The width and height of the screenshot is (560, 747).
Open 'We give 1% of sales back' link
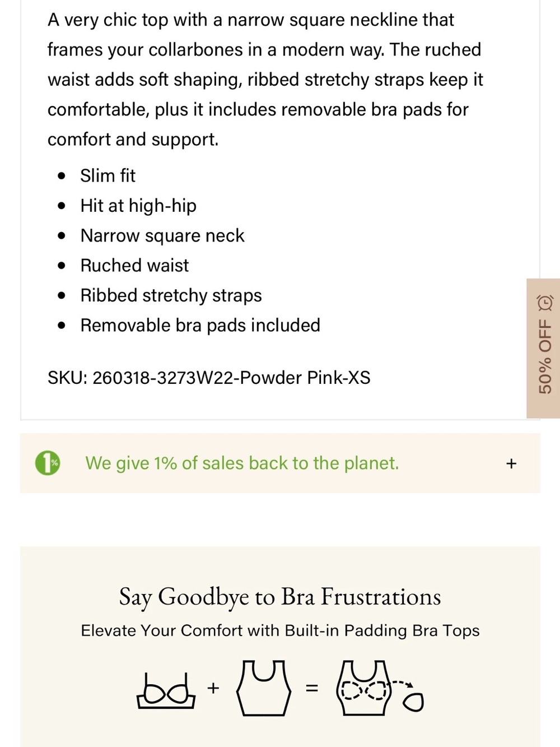click(x=242, y=463)
